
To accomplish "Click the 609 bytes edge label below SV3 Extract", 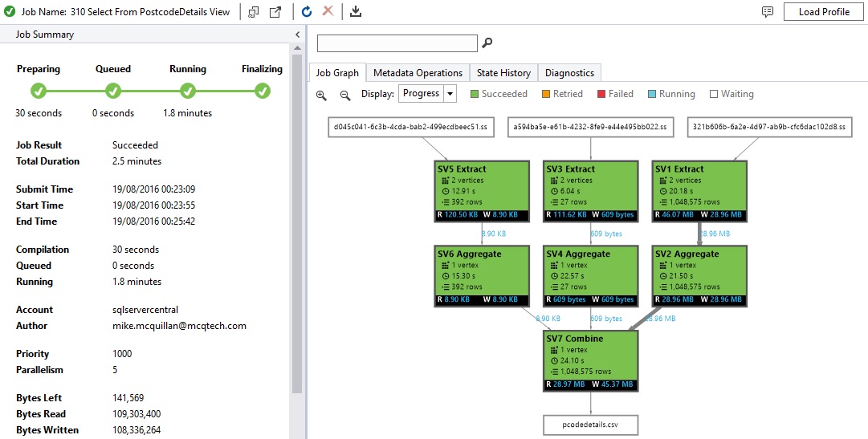I will 606,234.
